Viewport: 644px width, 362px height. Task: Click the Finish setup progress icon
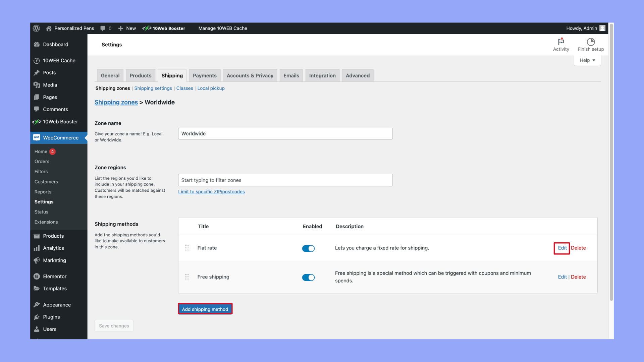pos(590,42)
